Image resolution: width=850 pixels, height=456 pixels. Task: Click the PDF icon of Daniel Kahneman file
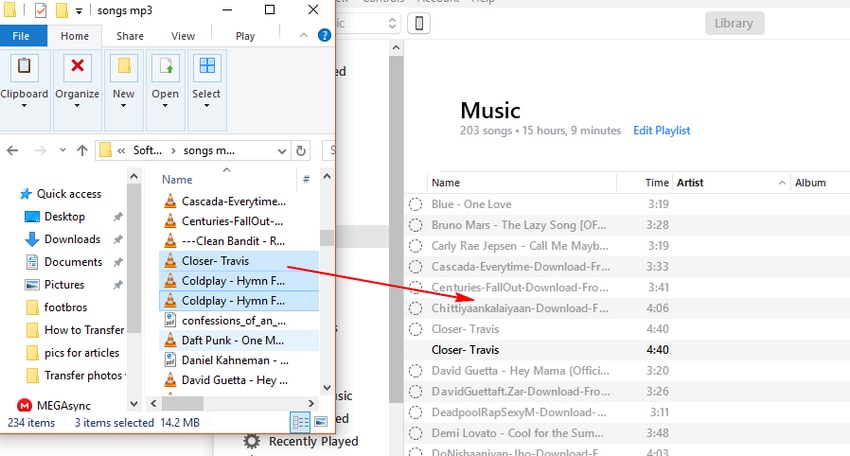tap(170, 360)
